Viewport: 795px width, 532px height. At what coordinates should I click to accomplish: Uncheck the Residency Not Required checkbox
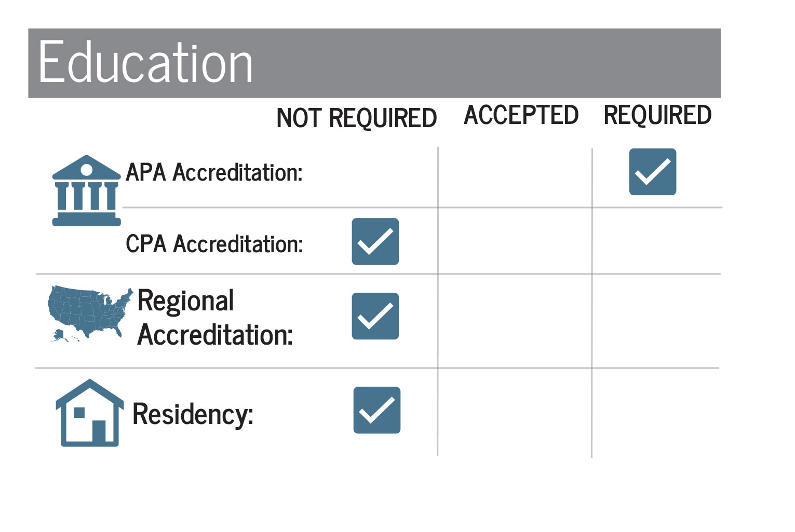click(x=376, y=410)
